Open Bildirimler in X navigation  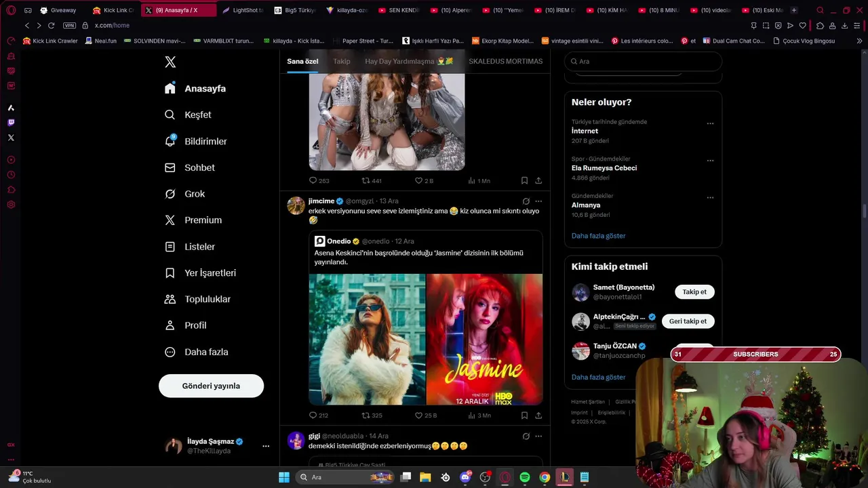pos(196,141)
